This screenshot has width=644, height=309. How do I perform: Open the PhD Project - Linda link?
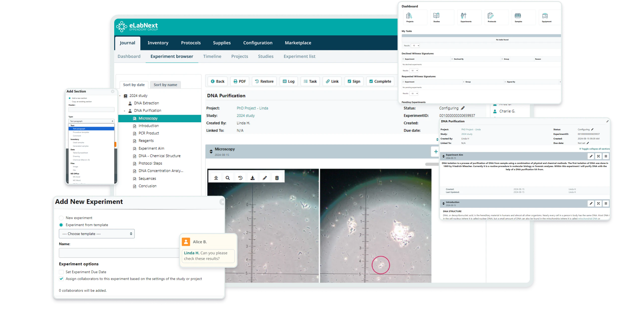[x=252, y=108]
